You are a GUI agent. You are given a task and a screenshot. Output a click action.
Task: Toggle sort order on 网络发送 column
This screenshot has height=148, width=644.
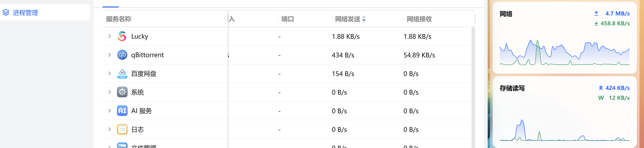click(364, 19)
